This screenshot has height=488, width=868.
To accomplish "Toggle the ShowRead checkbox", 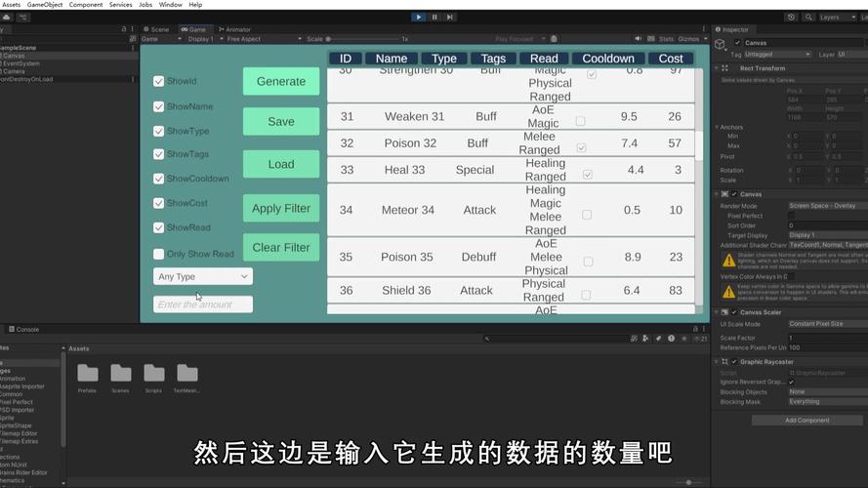I will pos(159,227).
